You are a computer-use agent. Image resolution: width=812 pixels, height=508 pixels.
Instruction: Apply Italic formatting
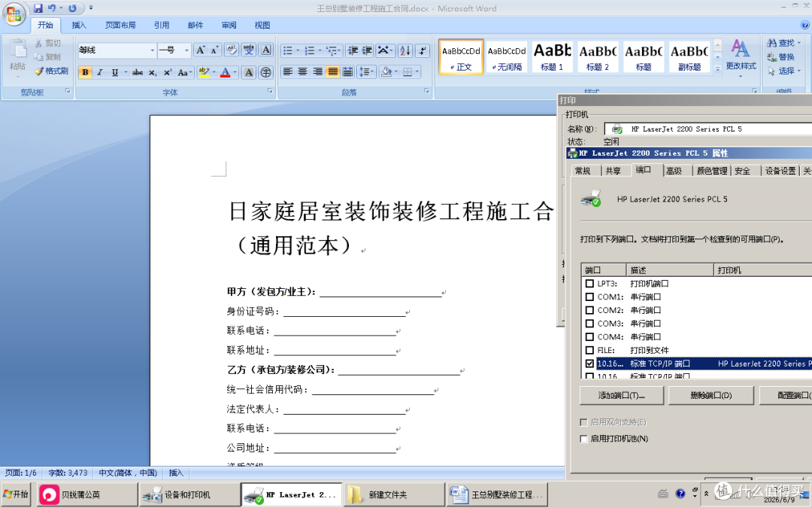pyautogui.click(x=99, y=72)
